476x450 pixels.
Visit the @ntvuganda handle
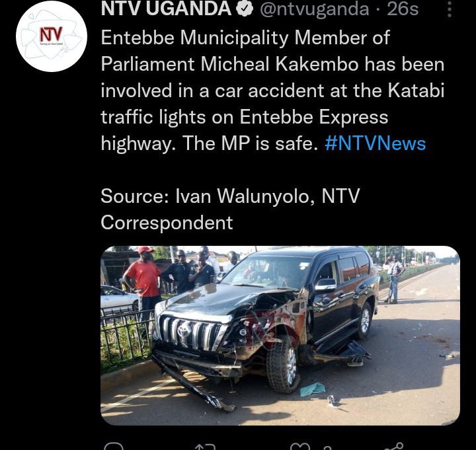(314, 9)
